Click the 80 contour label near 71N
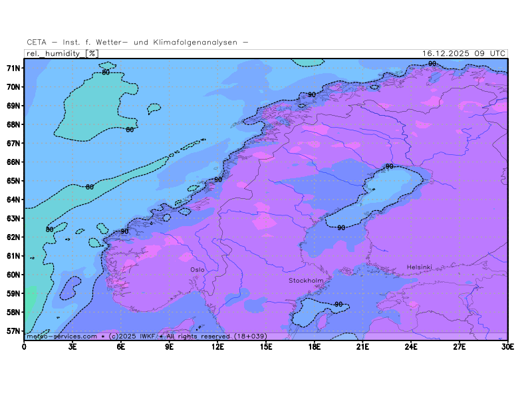Viewport: 532px width, 399px height. tap(106, 72)
